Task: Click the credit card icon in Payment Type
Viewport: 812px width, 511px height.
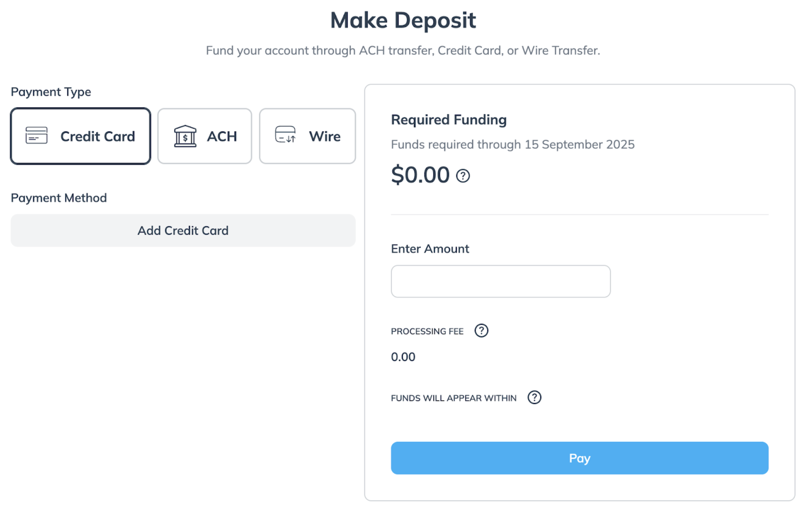Action: point(37,136)
